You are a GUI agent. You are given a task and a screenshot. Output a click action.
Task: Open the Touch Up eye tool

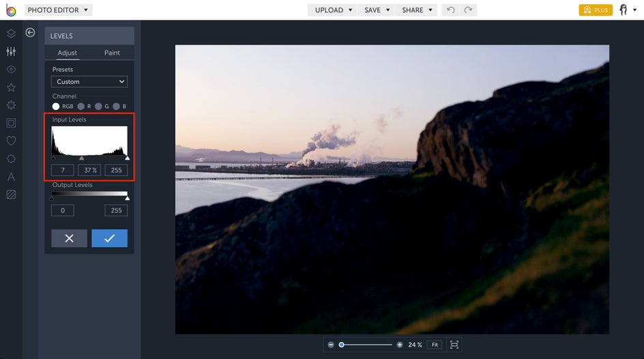11,70
